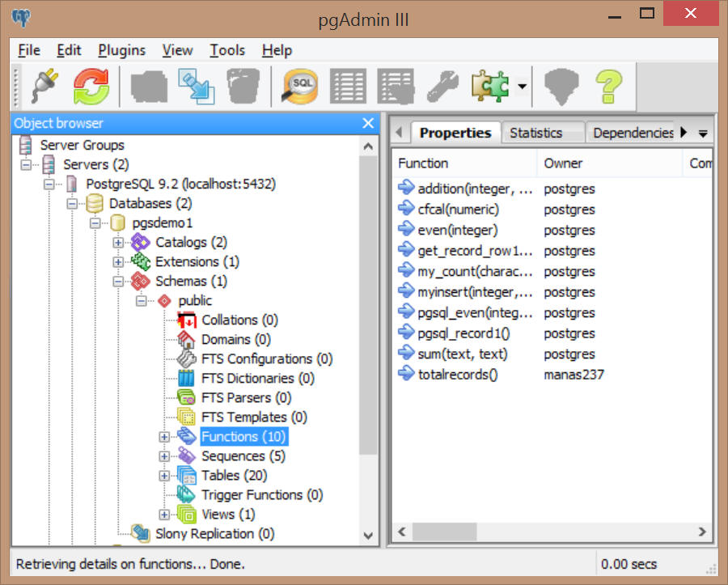
Task: Click the guru hint icon
Action: coord(561,87)
